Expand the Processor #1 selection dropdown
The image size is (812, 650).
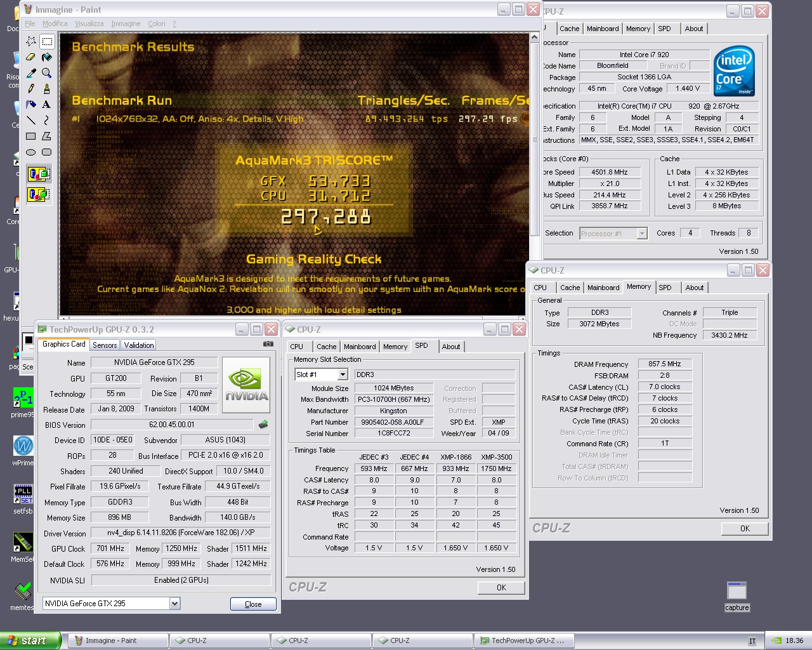(641, 234)
